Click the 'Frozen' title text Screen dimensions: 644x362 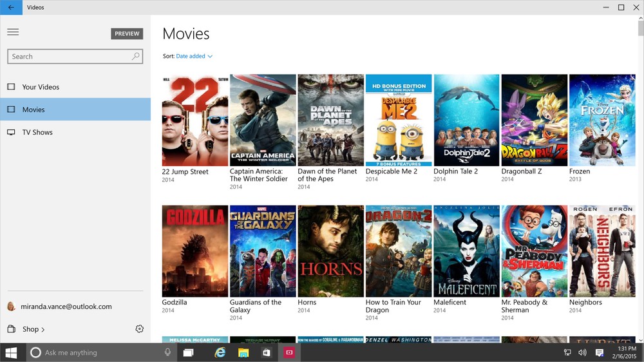(580, 171)
